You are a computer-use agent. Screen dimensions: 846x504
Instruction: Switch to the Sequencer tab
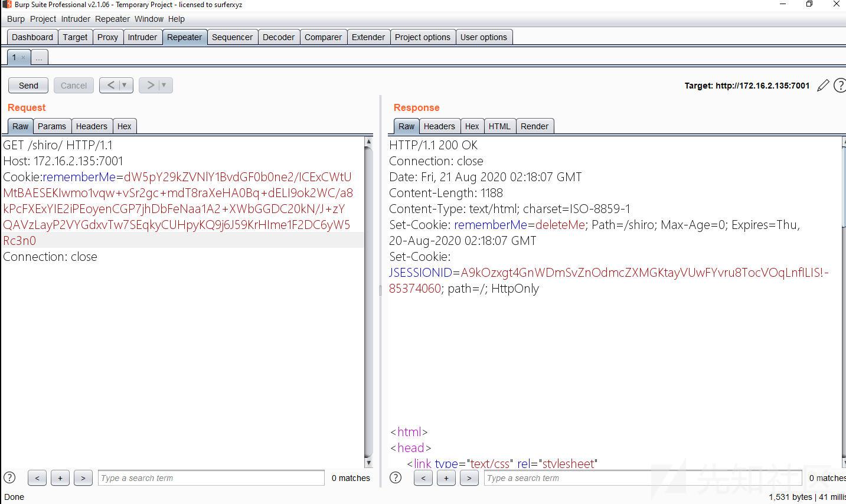point(232,37)
